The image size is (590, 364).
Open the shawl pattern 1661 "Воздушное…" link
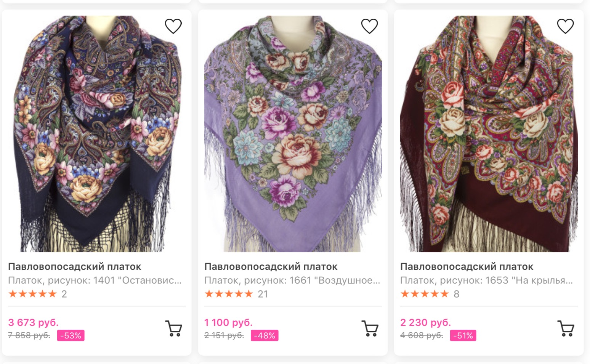point(292,281)
